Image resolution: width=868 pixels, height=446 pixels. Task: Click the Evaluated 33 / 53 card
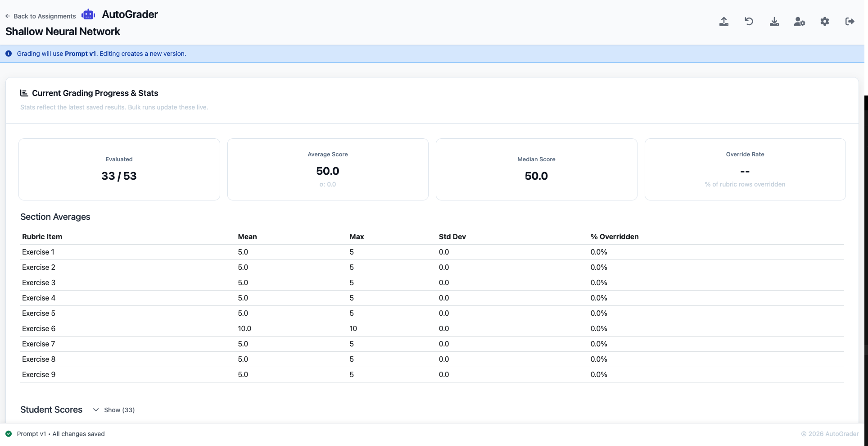coord(119,169)
